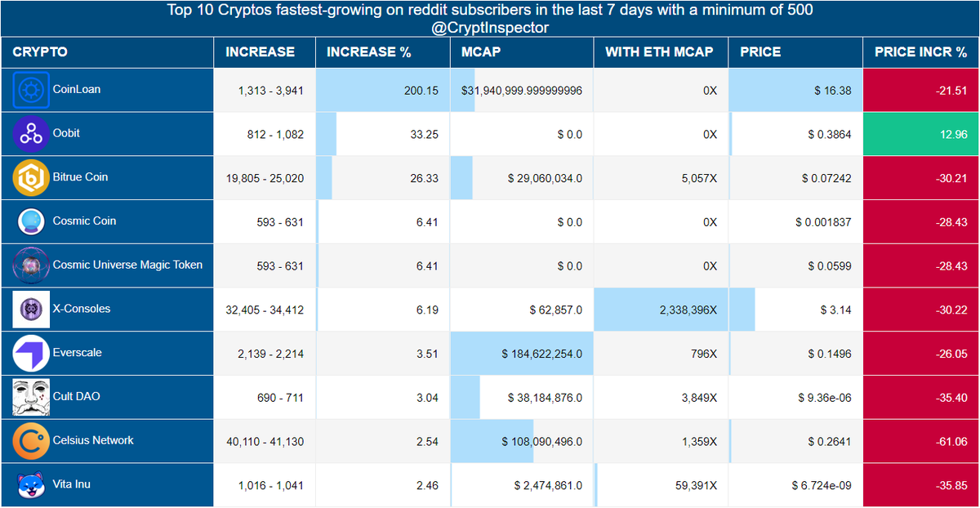Click the $ 29,060,034.0 market cap cell
Image resolution: width=980 pixels, height=508 pixels.
click(522, 178)
